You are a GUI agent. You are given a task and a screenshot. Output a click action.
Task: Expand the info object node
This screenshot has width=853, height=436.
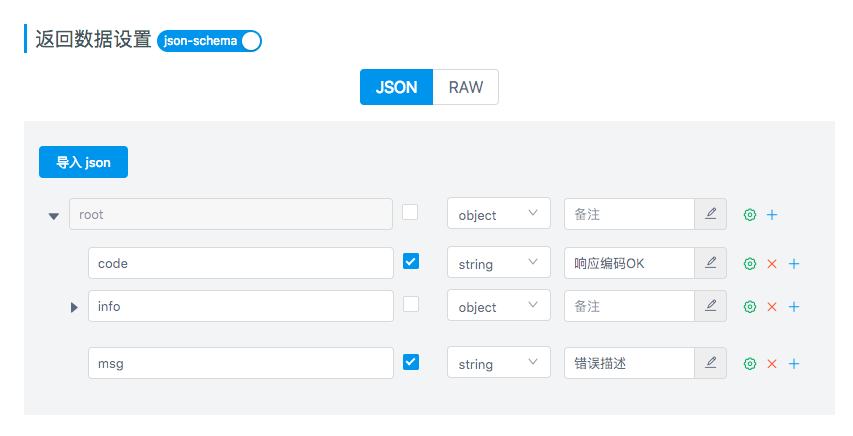coord(74,307)
